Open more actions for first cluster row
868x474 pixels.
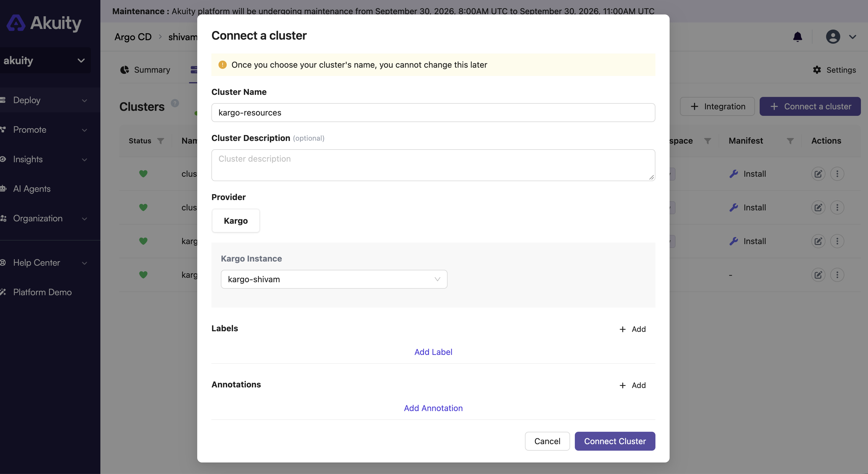(837, 174)
